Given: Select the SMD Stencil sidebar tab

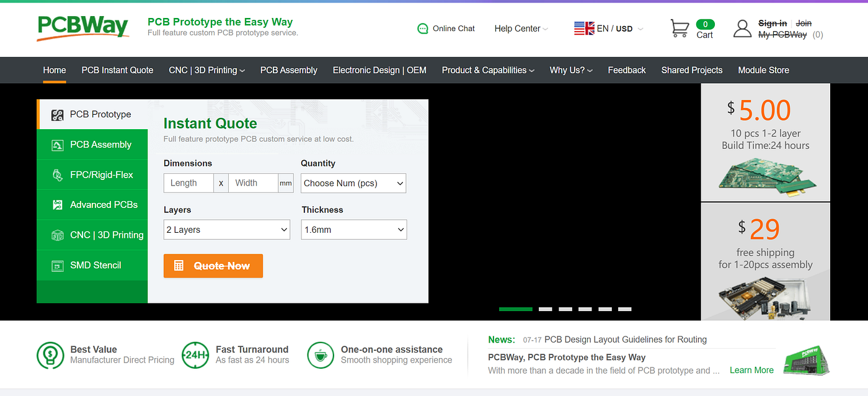Looking at the screenshot, I should click(x=92, y=266).
